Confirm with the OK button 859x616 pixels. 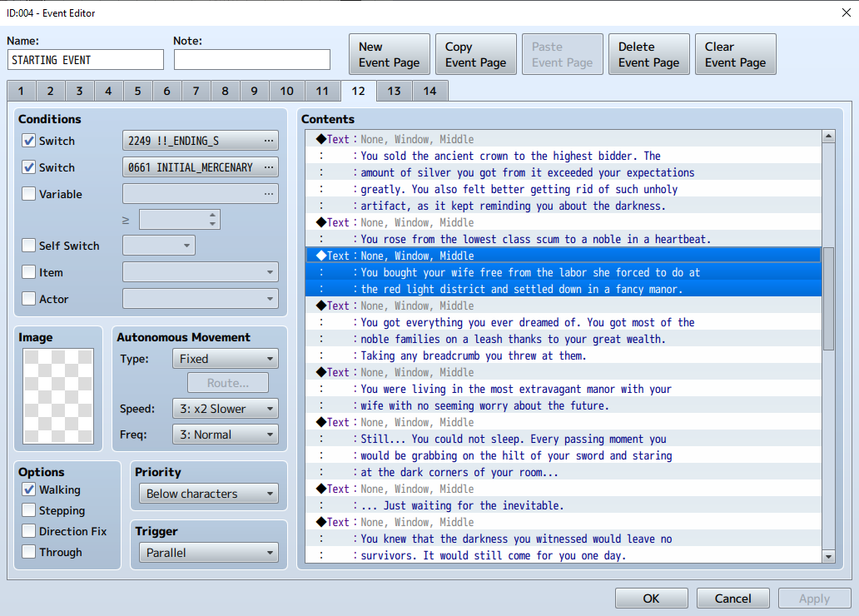tap(652, 599)
